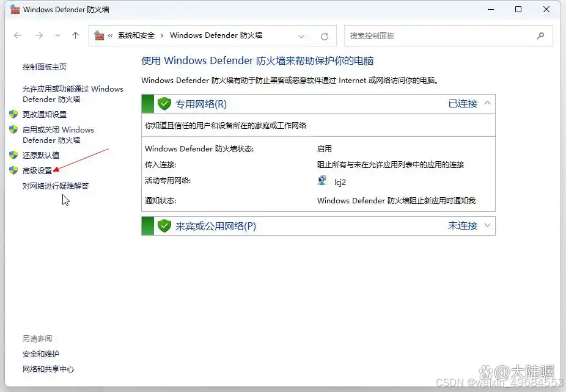Click 更改通知设置 link
Screen dimensions: 566x392
click(45, 114)
